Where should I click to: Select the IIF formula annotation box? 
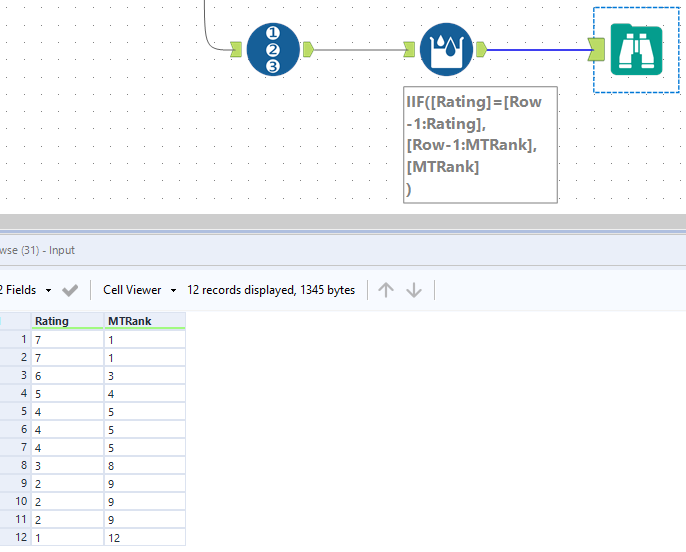coord(480,144)
